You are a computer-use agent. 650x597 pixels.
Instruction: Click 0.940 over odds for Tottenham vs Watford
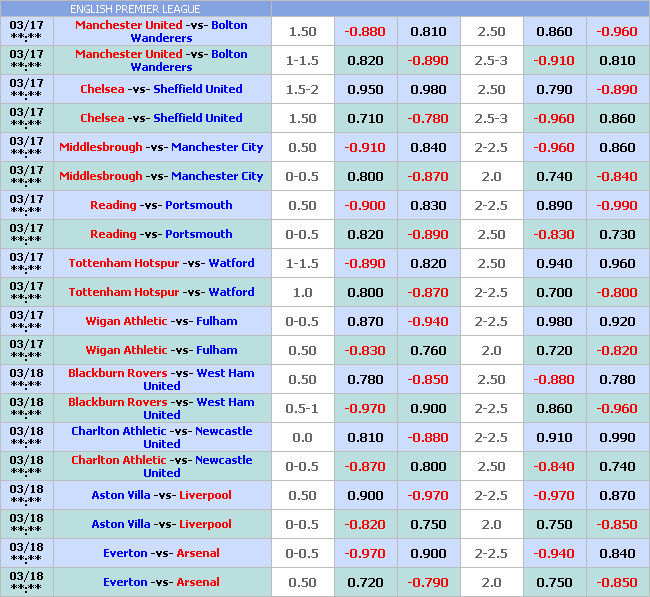pos(554,263)
